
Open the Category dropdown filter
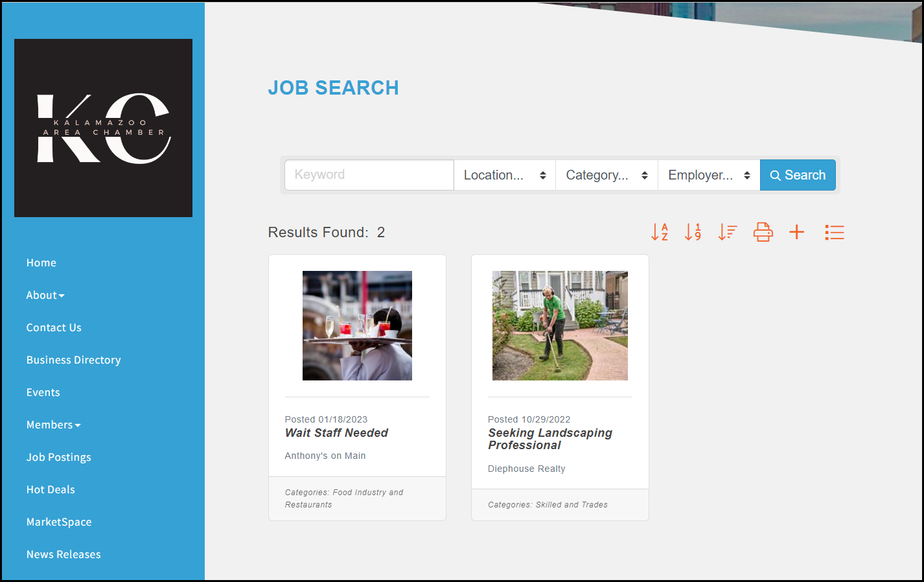pyautogui.click(x=607, y=175)
